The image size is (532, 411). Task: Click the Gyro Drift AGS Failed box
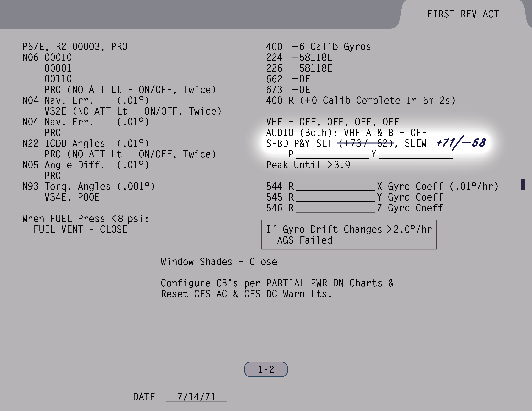[x=349, y=235]
